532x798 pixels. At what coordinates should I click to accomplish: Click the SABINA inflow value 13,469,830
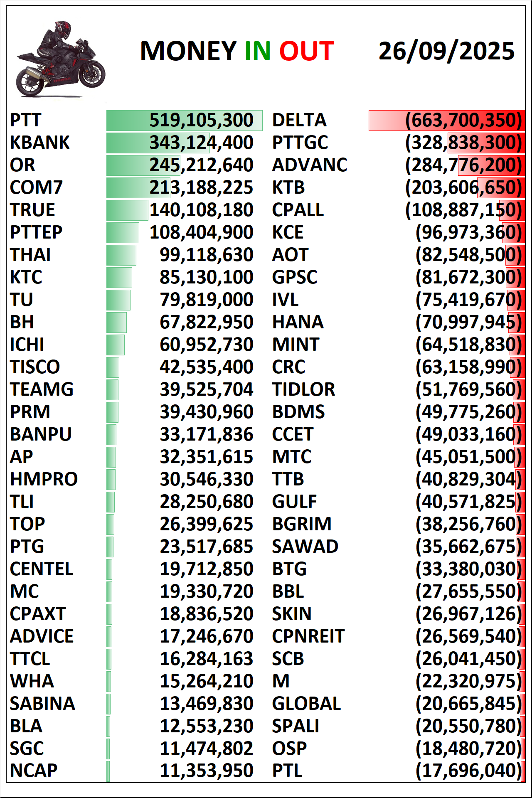pyautogui.click(x=207, y=704)
